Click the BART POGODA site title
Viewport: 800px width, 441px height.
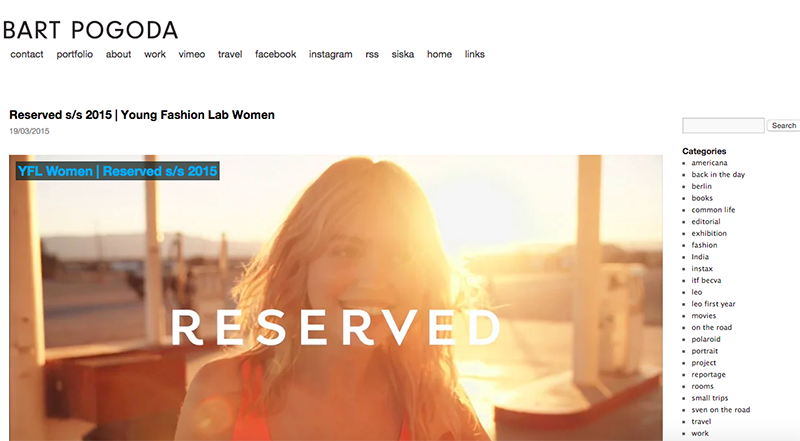(x=91, y=30)
